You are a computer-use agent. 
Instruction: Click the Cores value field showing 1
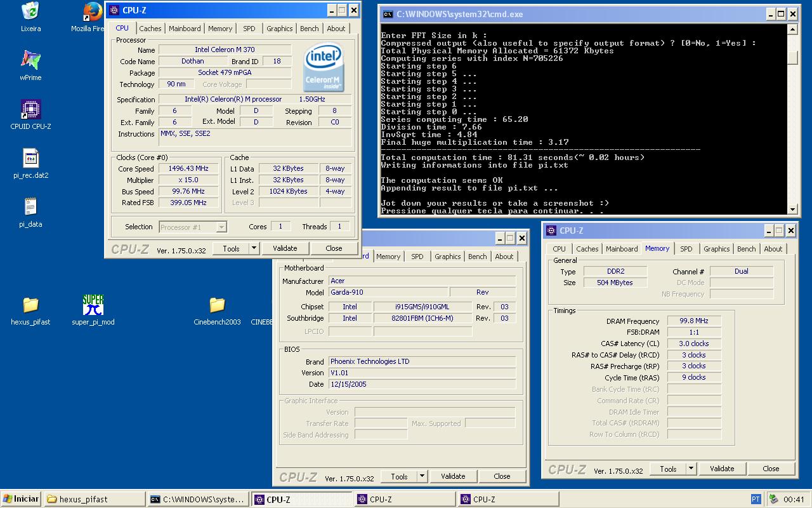[x=280, y=226]
